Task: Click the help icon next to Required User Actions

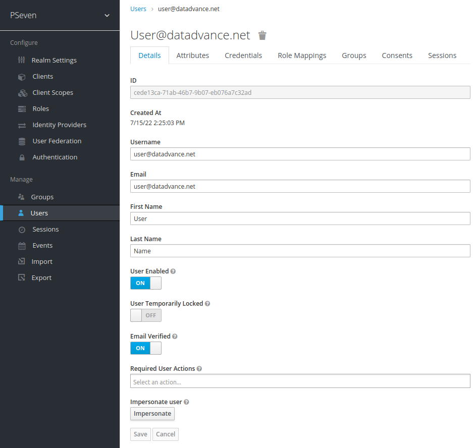Action: (x=199, y=368)
